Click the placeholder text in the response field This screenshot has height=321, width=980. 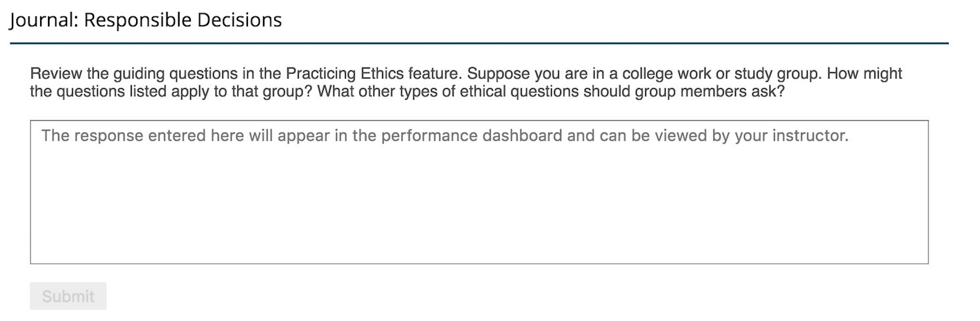coord(445,136)
